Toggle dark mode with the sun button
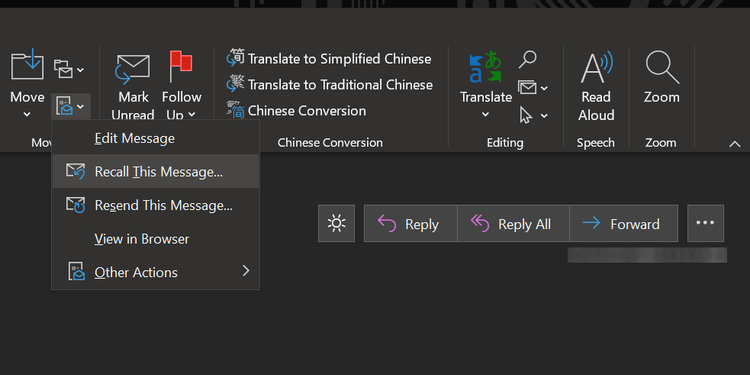The width and height of the screenshot is (750, 375). 336,223
